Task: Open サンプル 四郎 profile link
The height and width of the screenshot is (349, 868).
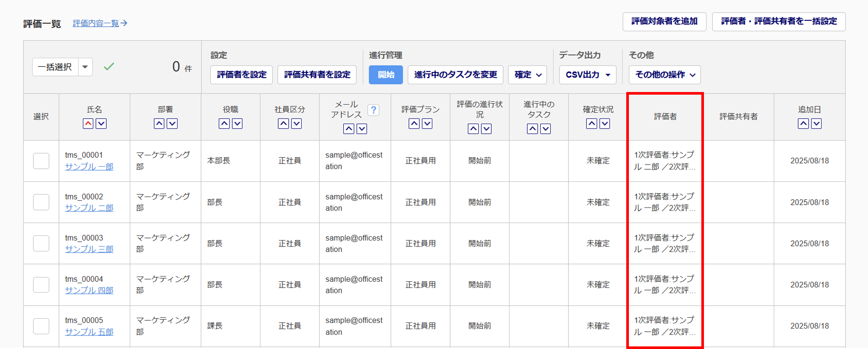Action: (x=89, y=290)
